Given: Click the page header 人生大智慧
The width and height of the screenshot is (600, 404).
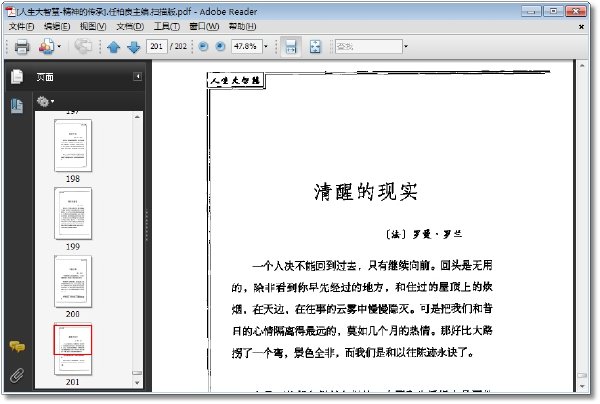Looking at the screenshot, I should 235,80.
